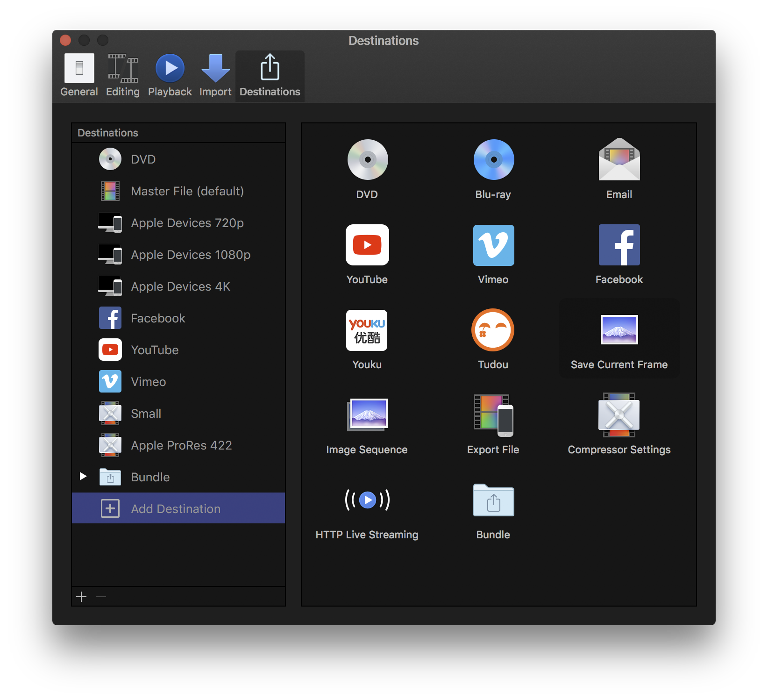Click the YouTube icon in the grid

(x=367, y=245)
